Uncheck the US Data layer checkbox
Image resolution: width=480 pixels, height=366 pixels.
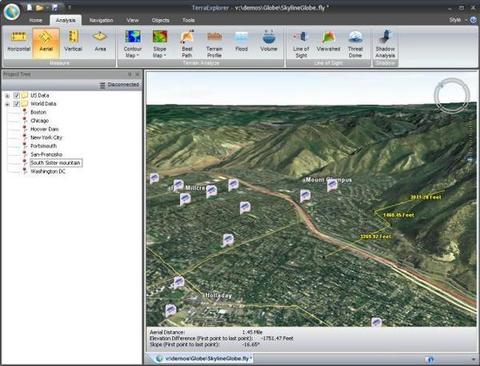click(x=16, y=95)
